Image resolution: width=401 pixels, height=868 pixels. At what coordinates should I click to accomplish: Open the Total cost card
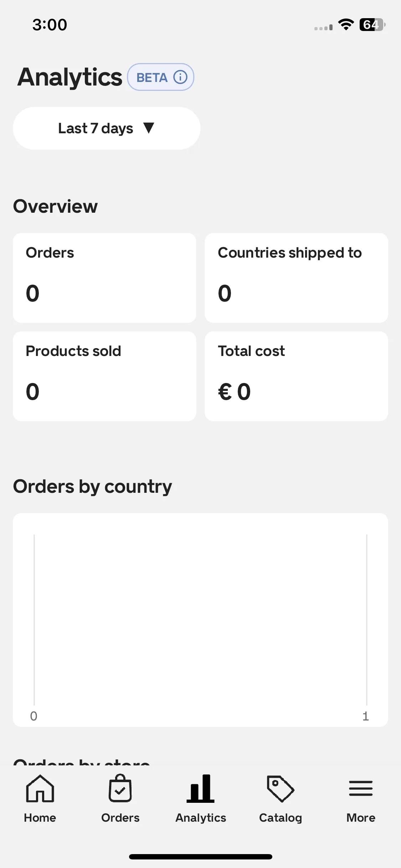tap(297, 376)
